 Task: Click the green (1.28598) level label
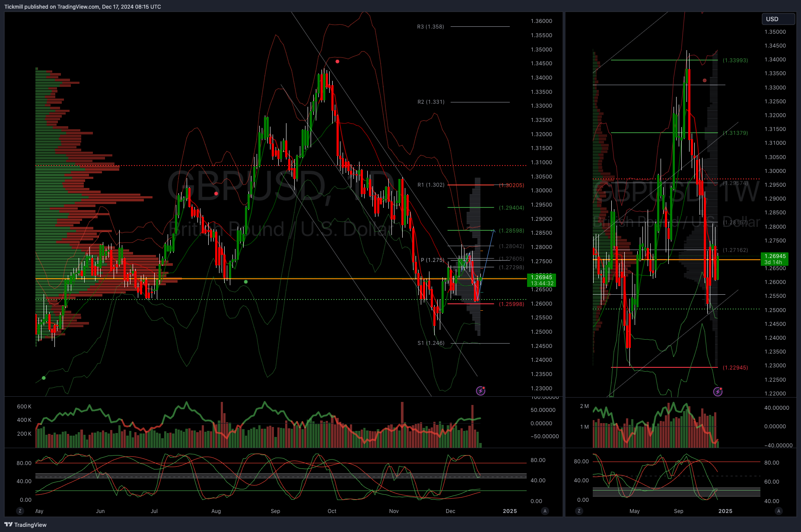512,231
